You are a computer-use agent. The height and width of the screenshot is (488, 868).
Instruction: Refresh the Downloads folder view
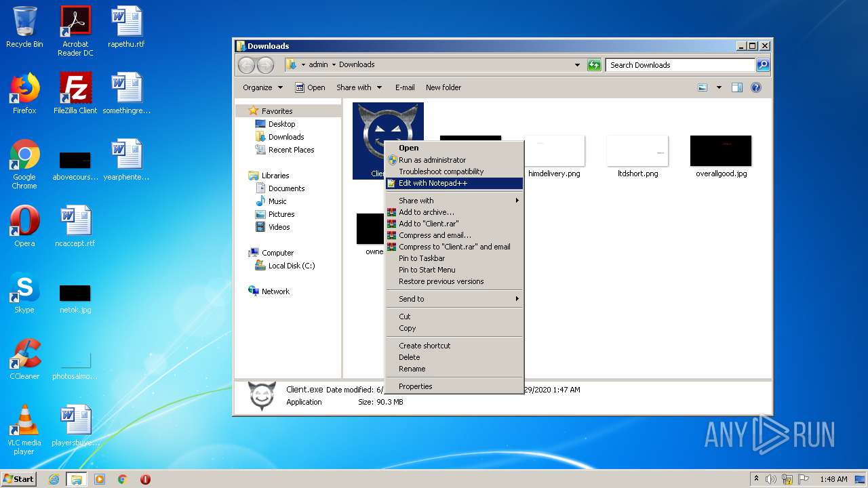(x=594, y=65)
